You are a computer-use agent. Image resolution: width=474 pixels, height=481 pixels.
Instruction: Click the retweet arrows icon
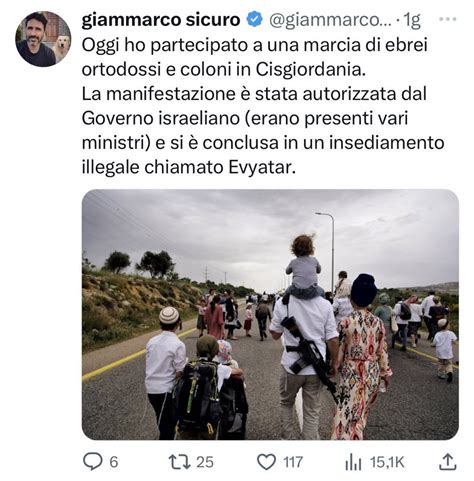point(180,462)
